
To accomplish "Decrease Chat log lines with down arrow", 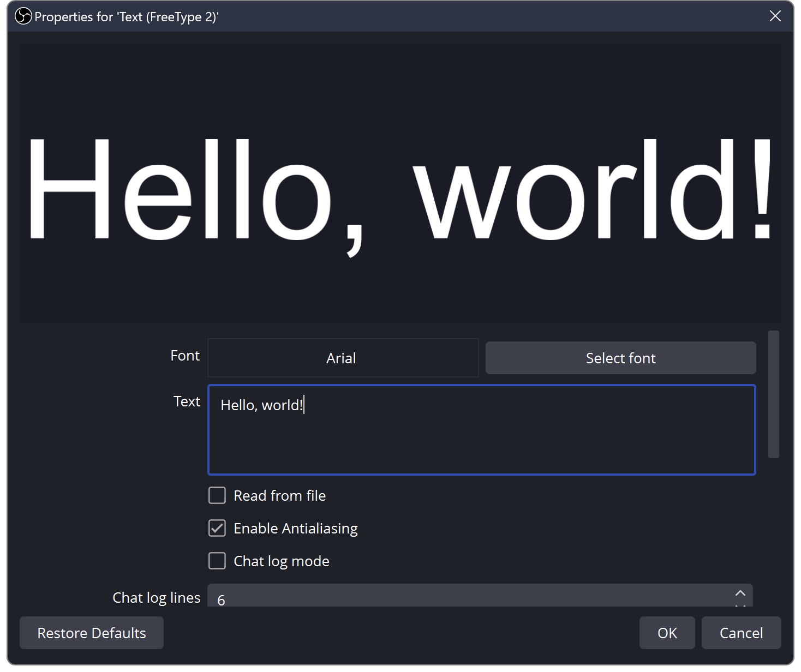I will [x=740, y=604].
